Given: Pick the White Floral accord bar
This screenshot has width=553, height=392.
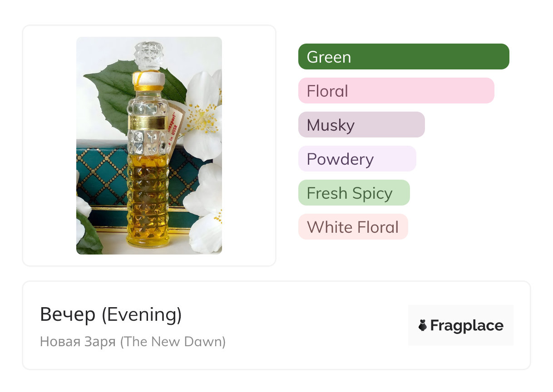Looking at the screenshot, I should pos(353,227).
